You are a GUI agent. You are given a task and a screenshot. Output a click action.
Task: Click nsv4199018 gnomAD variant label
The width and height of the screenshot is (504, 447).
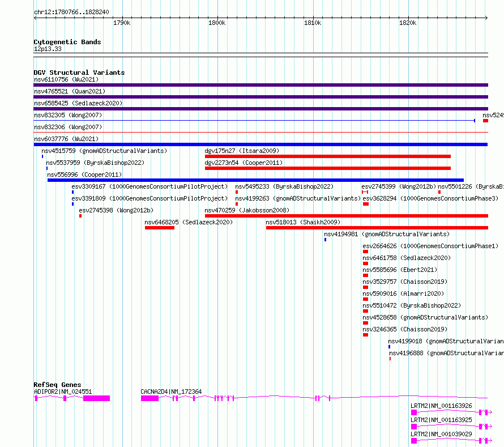(446, 341)
